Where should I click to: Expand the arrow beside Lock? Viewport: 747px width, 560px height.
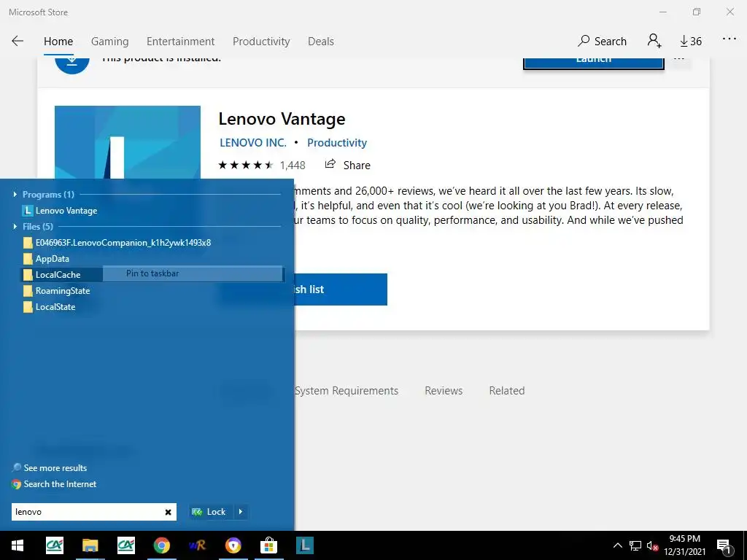point(241,512)
